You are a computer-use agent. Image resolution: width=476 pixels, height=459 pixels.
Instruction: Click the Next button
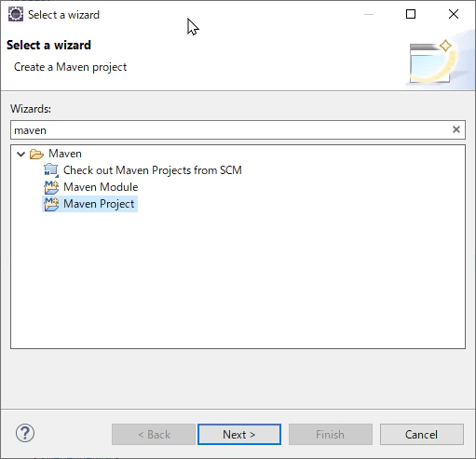tap(239, 435)
